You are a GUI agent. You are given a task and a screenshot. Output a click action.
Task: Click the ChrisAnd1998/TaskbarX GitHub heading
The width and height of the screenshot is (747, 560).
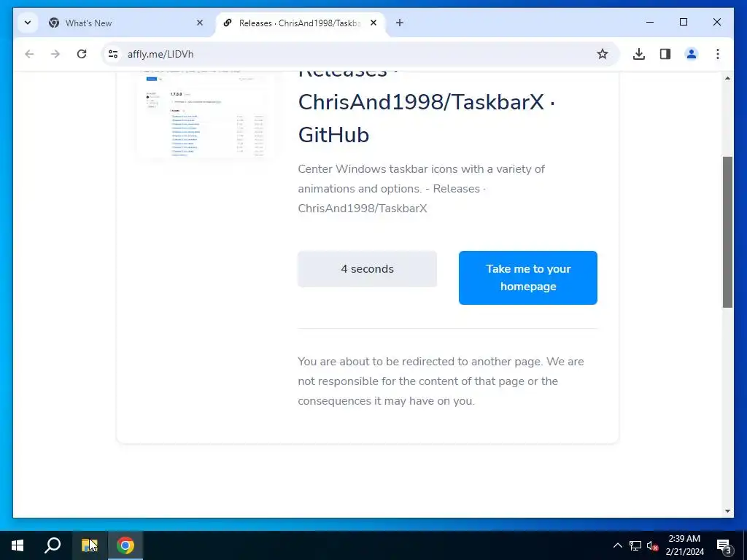(426, 107)
